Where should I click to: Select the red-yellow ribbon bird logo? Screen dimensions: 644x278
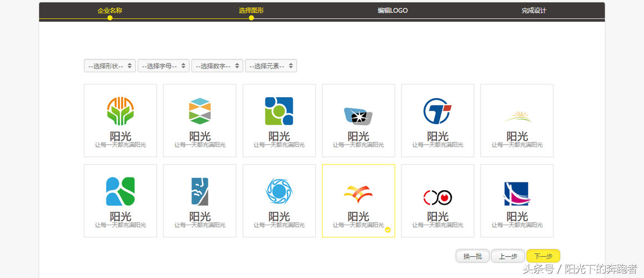coord(359,201)
